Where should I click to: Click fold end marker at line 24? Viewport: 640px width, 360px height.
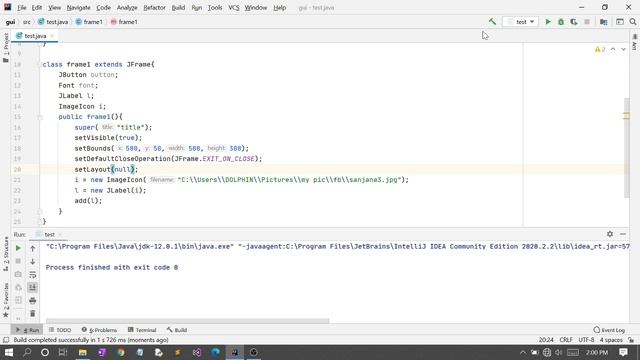pos(40,211)
